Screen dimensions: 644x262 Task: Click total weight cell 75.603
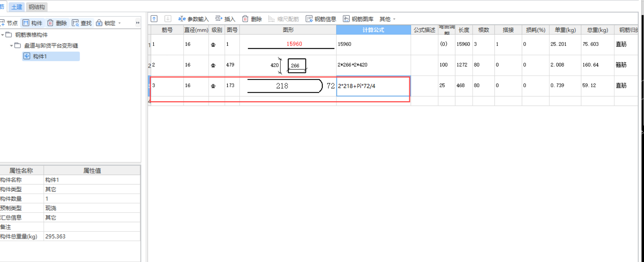point(597,44)
